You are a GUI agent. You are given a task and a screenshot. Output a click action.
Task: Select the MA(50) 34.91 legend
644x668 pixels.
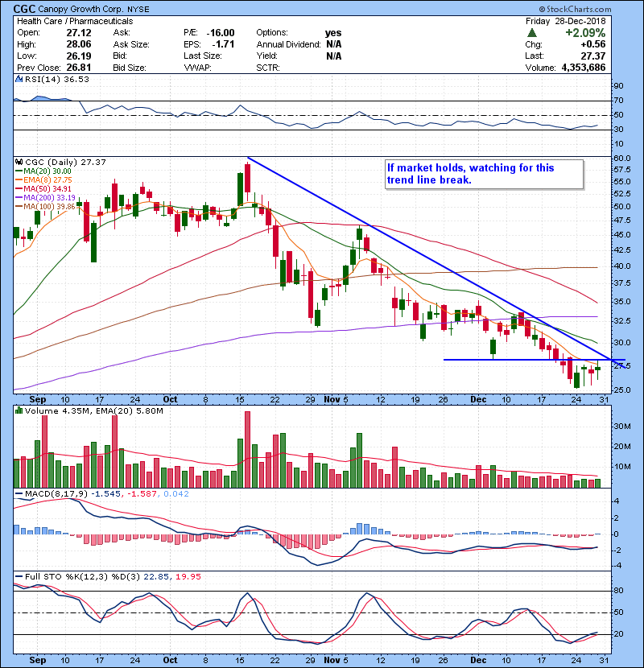43,188
